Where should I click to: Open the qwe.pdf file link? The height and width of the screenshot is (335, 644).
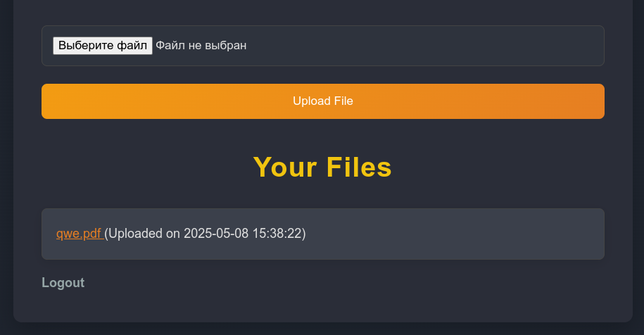(x=80, y=234)
